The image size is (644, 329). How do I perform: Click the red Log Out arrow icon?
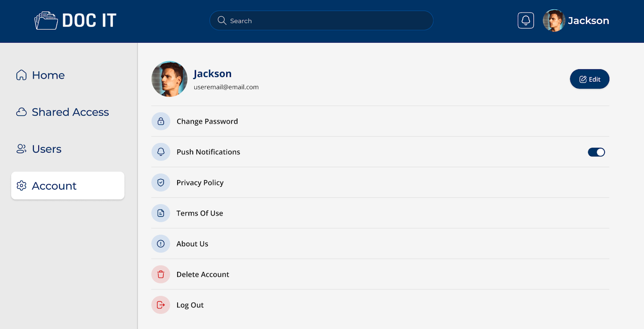pos(161,305)
